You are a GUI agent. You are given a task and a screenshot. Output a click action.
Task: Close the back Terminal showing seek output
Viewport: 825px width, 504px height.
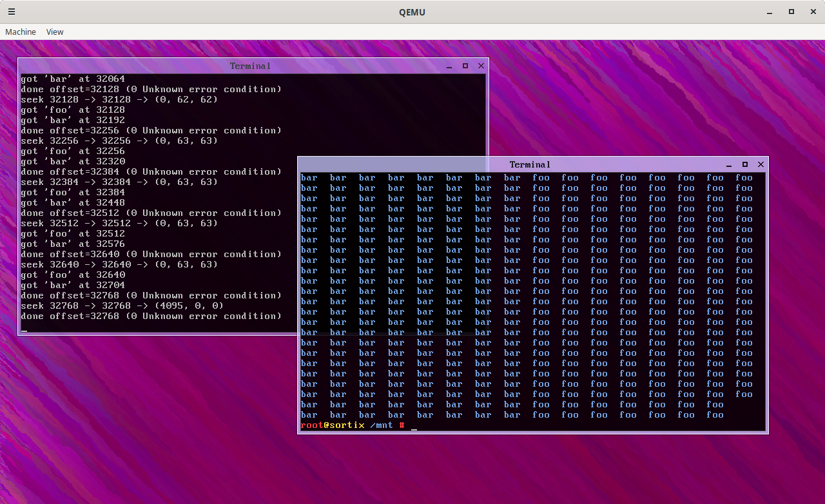[481, 66]
